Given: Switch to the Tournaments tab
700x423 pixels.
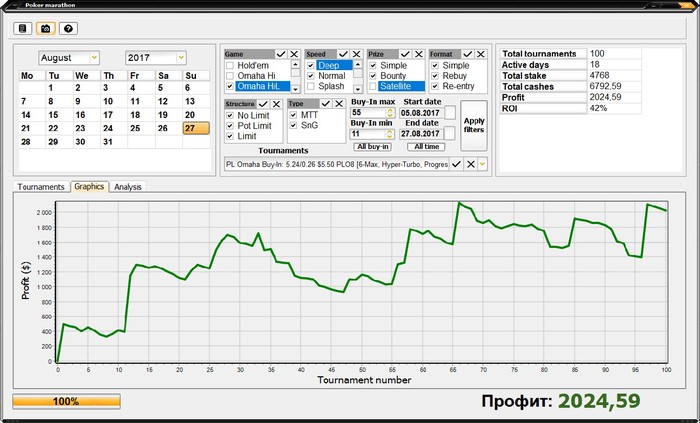Looking at the screenshot, I should coord(41,187).
